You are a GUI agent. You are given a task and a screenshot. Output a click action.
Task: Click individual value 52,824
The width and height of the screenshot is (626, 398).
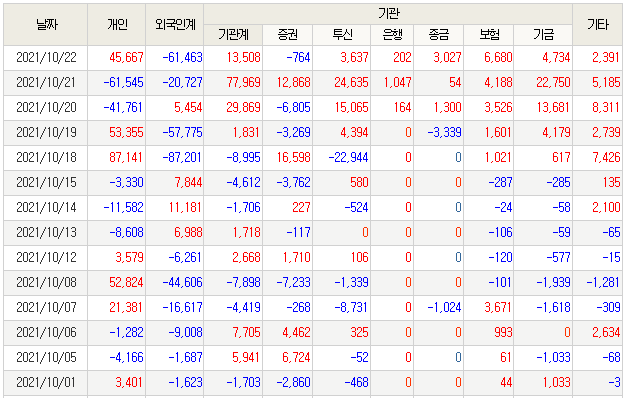(126, 283)
